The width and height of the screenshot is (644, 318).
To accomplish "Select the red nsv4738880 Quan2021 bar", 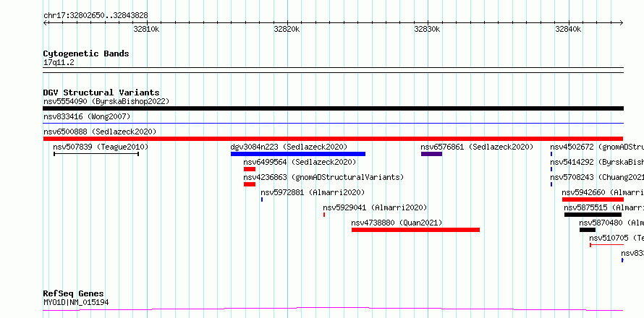I will pyautogui.click(x=415, y=230).
